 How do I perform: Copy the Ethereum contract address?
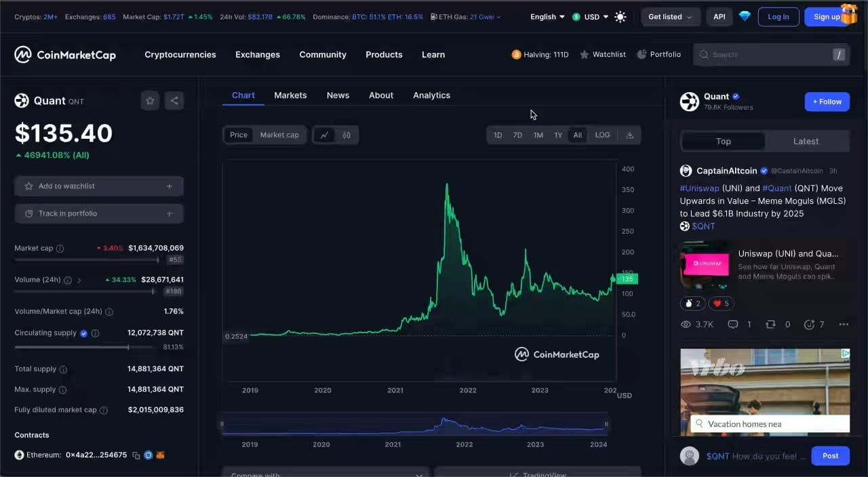click(x=136, y=455)
